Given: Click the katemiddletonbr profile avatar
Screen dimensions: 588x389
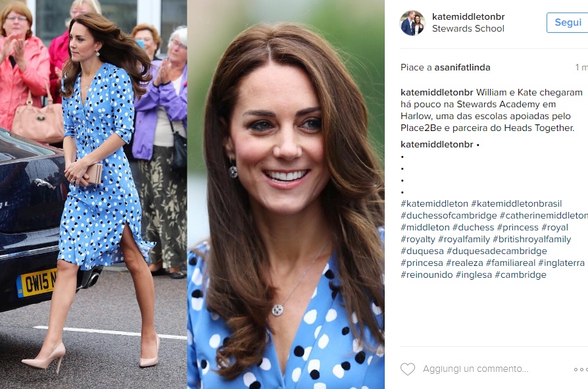Looking at the screenshot, I should coord(412,23).
